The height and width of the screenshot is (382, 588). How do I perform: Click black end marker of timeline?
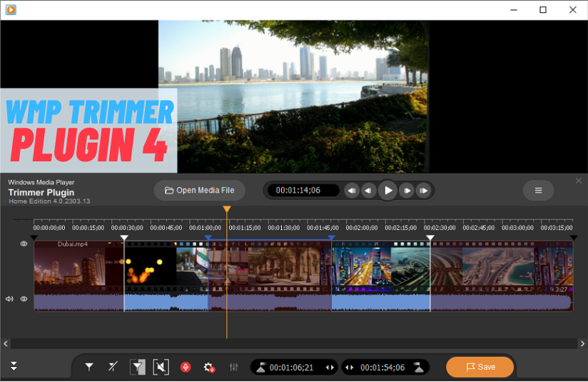point(574,238)
